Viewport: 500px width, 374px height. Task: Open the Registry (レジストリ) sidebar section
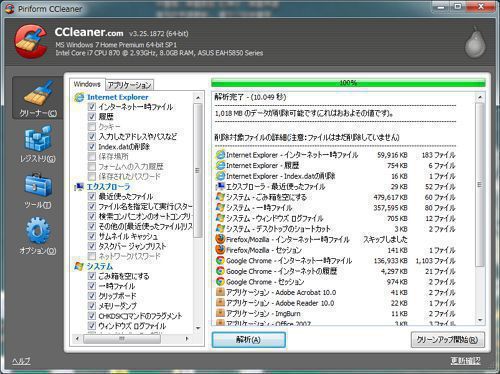pos(38,144)
